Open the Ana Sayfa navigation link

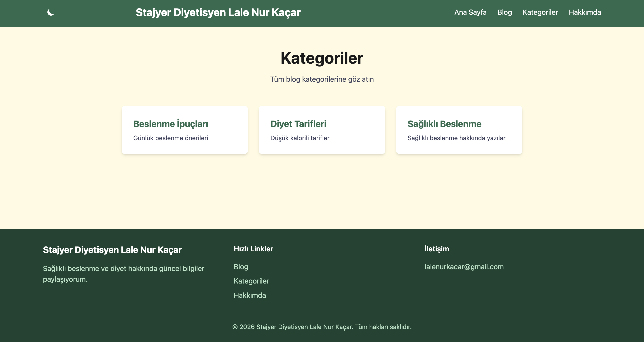point(470,12)
